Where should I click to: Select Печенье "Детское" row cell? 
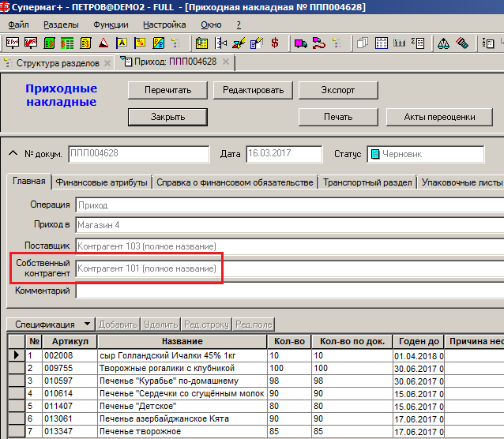(182, 406)
